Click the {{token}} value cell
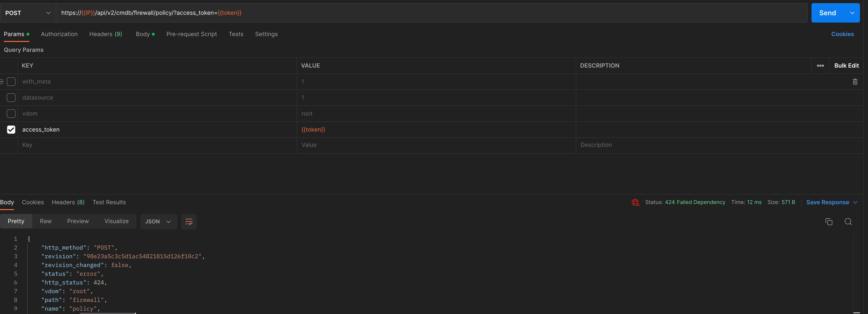The image size is (868, 314). pos(436,130)
